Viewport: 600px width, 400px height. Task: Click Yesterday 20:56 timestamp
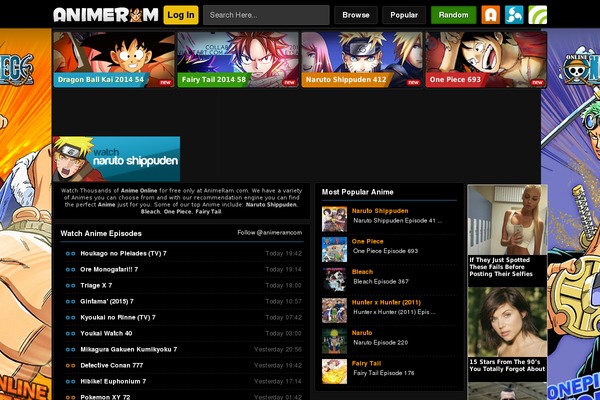[x=278, y=349]
